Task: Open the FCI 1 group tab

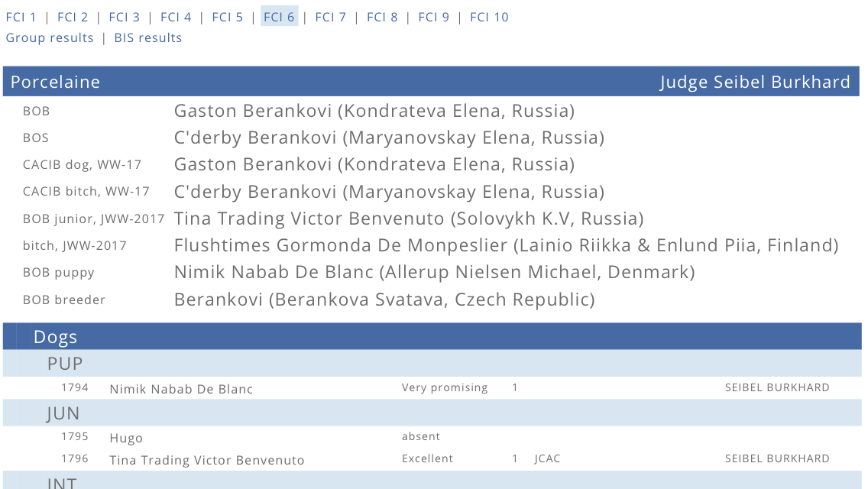Action: coord(21,17)
